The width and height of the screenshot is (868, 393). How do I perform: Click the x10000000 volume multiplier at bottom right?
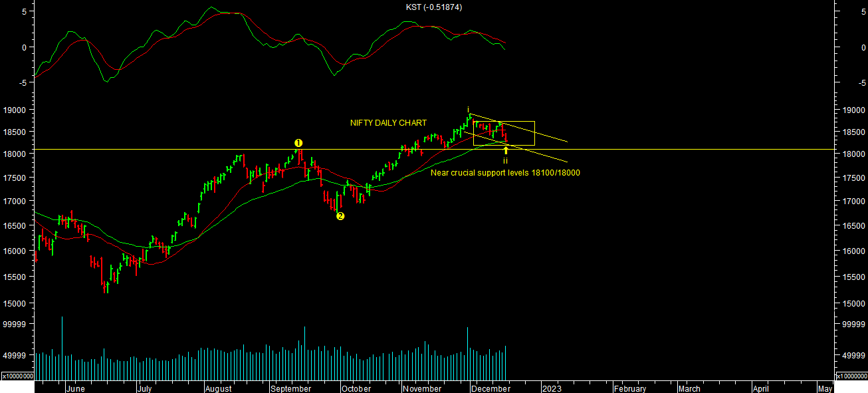[x=850, y=376]
